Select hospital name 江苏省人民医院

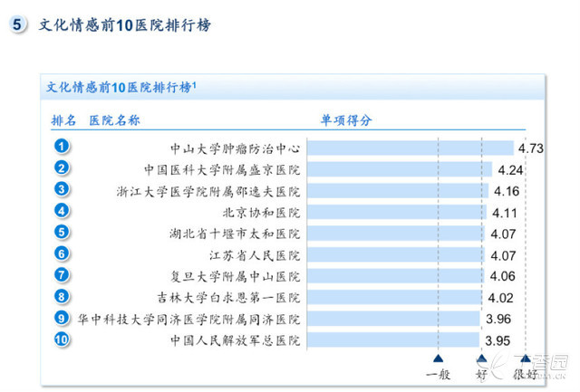[255, 255]
